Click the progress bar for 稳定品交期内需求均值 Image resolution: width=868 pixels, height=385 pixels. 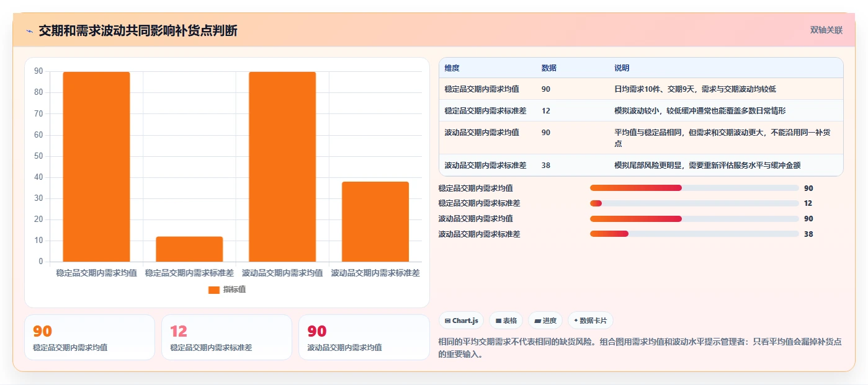click(694, 188)
